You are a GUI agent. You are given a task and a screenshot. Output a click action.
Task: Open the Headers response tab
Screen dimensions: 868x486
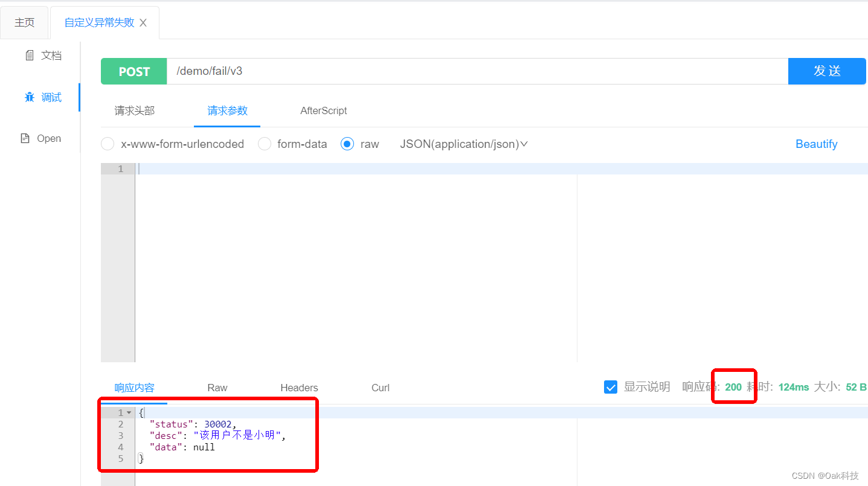299,388
